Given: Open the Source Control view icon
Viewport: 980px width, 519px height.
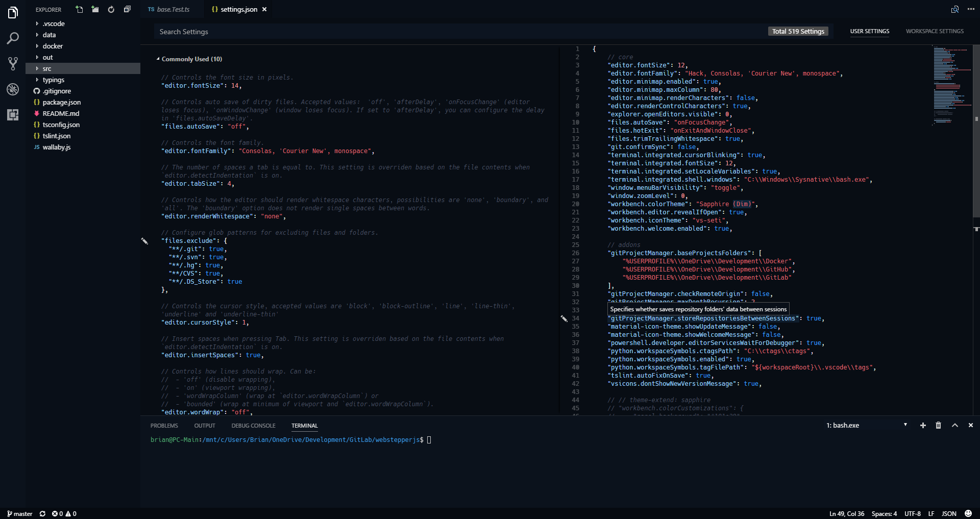Looking at the screenshot, I should coord(13,64).
